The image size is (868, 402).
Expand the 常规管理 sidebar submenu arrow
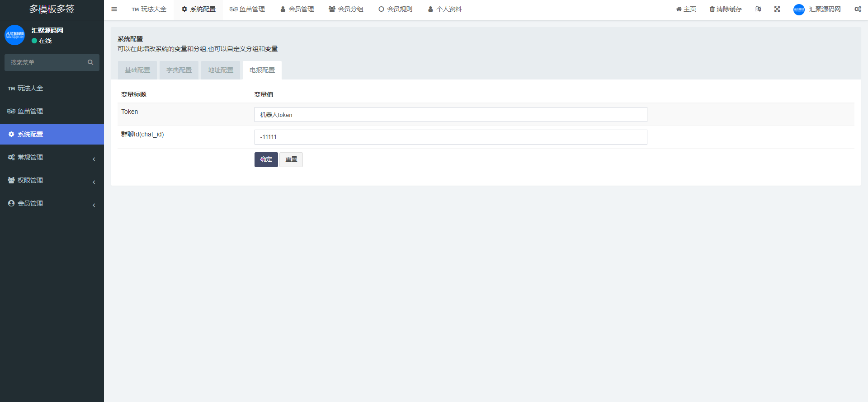coord(94,159)
